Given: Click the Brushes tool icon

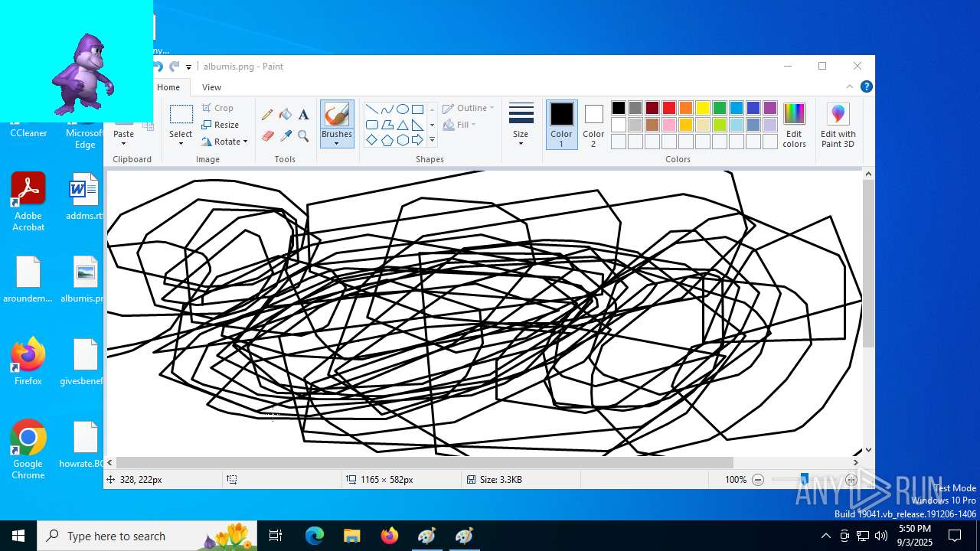Looking at the screenshot, I should (337, 115).
